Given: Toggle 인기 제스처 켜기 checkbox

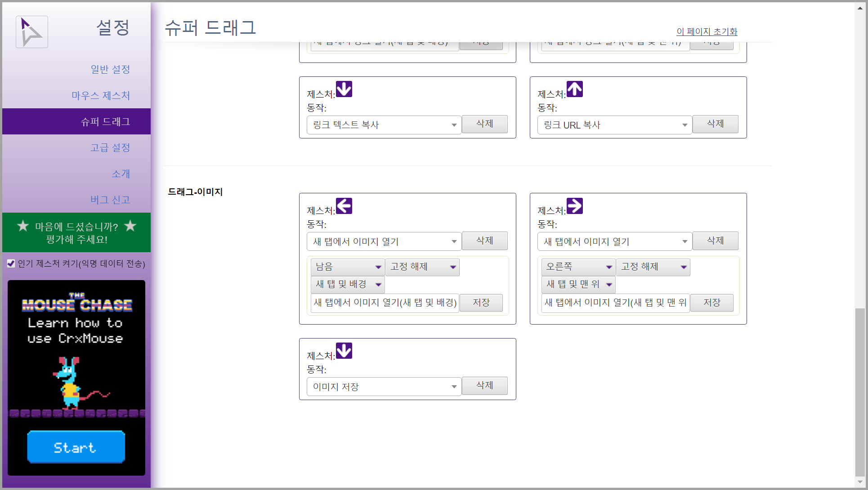Looking at the screenshot, I should click(x=11, y=263).
